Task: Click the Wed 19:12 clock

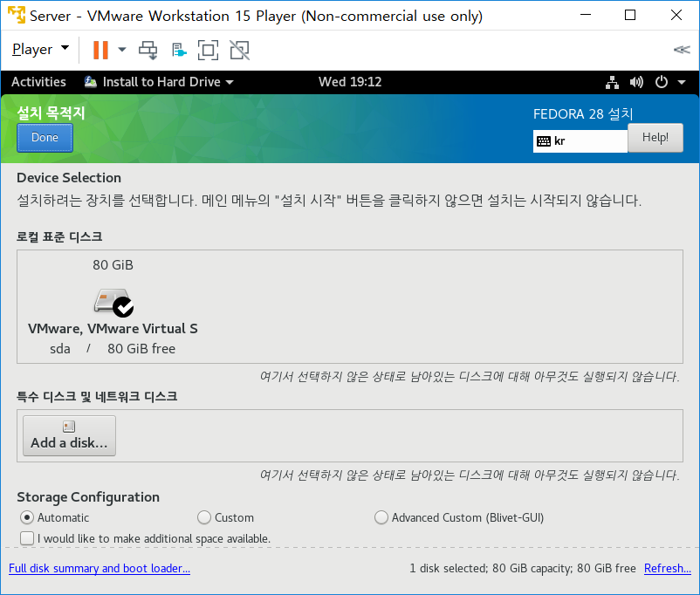Action: (x=350, y=82)
